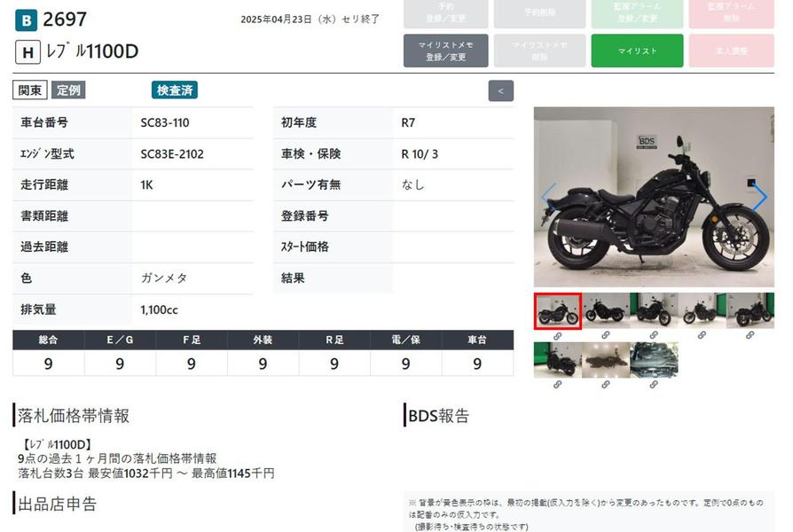Click the main motorcycle photo
The height and width of the screenshot is (532, 793).
point(654,198)
